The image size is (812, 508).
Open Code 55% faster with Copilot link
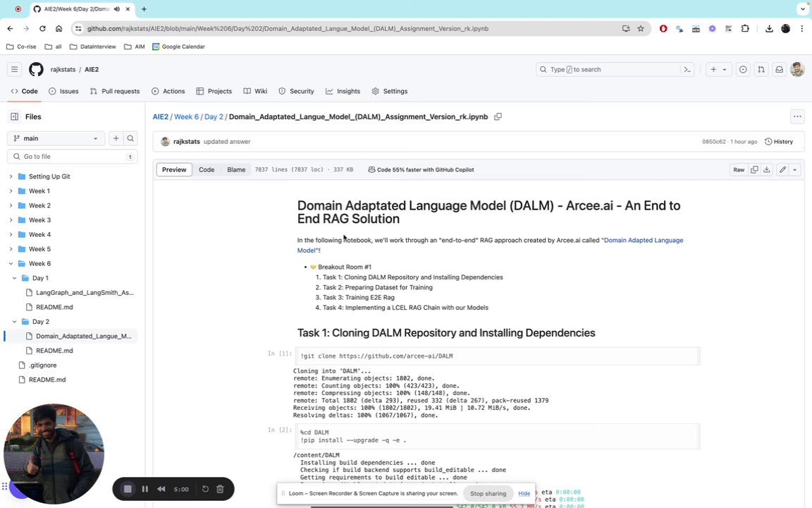click(x=421, y=169)
